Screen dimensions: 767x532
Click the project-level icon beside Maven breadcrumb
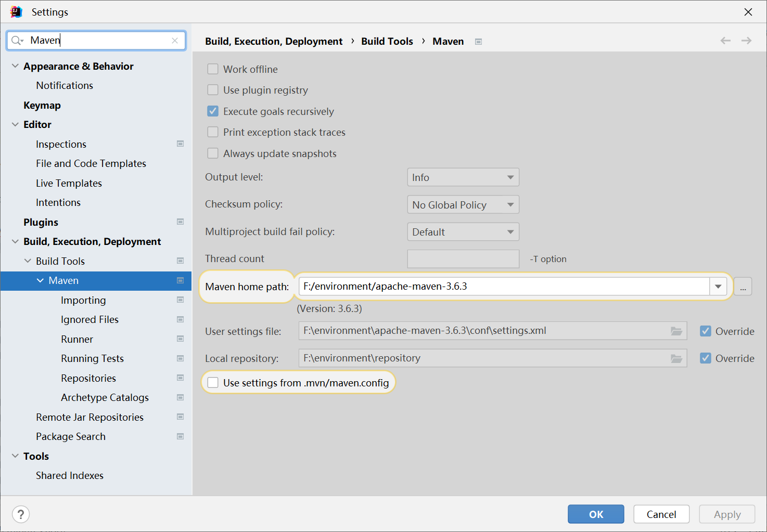click(478, 42)
